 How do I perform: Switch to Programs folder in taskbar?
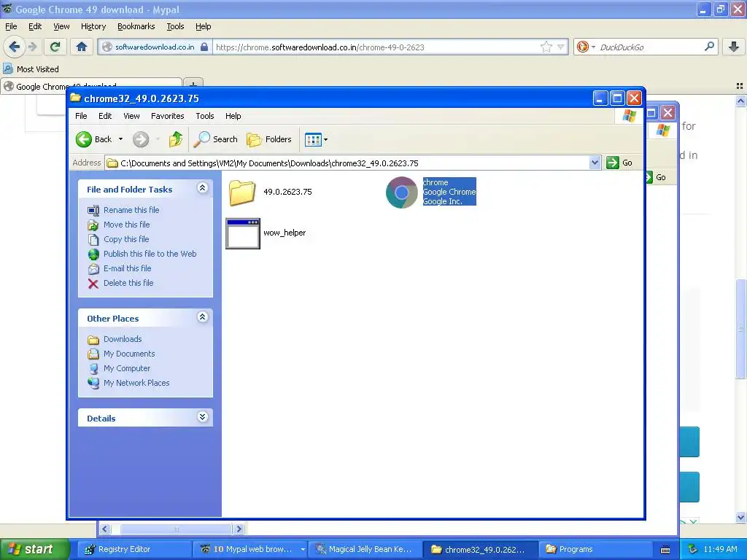pos(595,550)
